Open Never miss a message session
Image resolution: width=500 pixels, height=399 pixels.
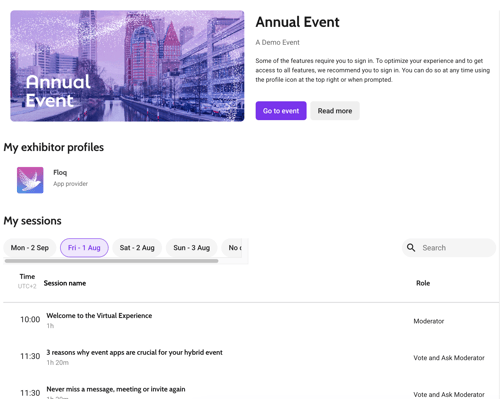click(x=116, y=389)
